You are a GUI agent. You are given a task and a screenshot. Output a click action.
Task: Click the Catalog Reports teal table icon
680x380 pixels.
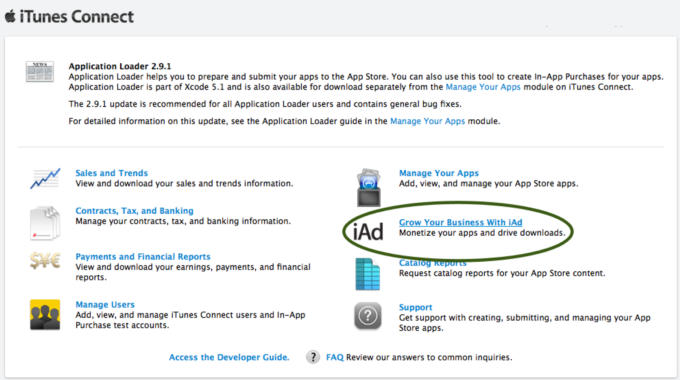pyautogui.click(x=368, y=274)
